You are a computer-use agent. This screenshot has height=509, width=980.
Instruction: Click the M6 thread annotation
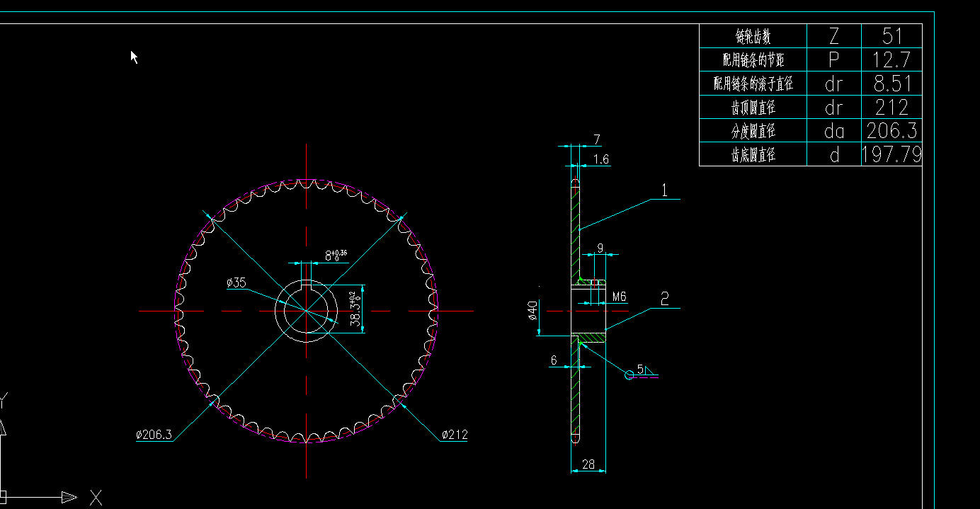point(618,297)
